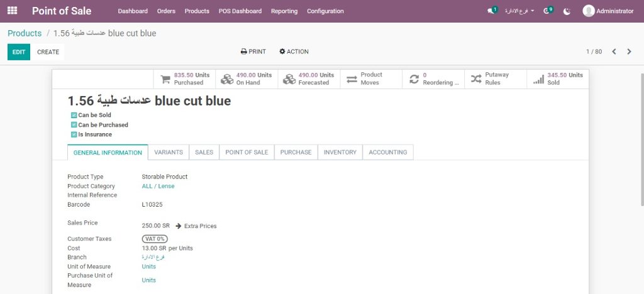
Task: Open the Putaway Rules stat button
Action: (496, 79)
